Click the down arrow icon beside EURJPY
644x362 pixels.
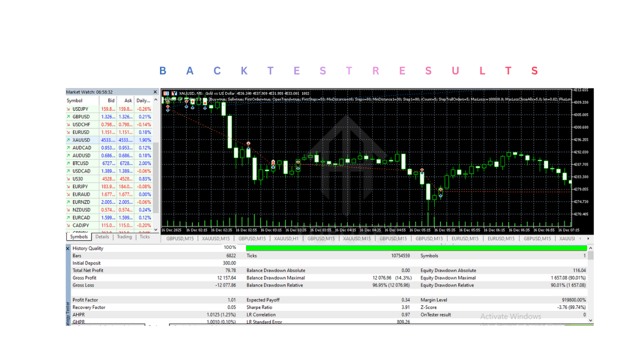68,187
